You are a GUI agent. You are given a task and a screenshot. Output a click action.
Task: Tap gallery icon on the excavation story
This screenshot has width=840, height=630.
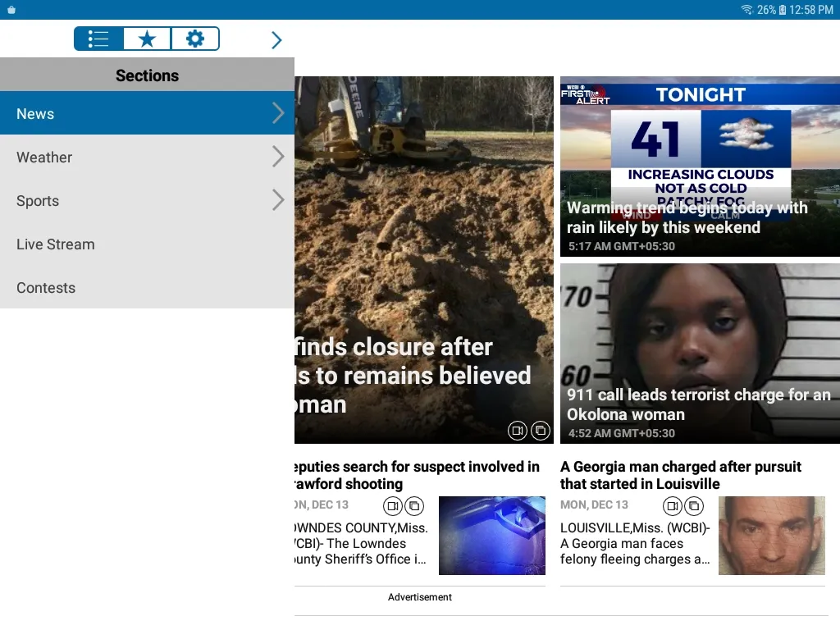point(540,431)
